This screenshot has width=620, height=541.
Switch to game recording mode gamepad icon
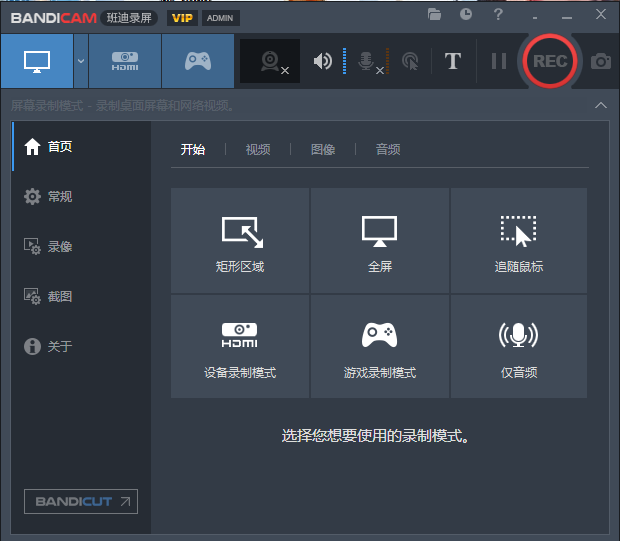(198, 61)
